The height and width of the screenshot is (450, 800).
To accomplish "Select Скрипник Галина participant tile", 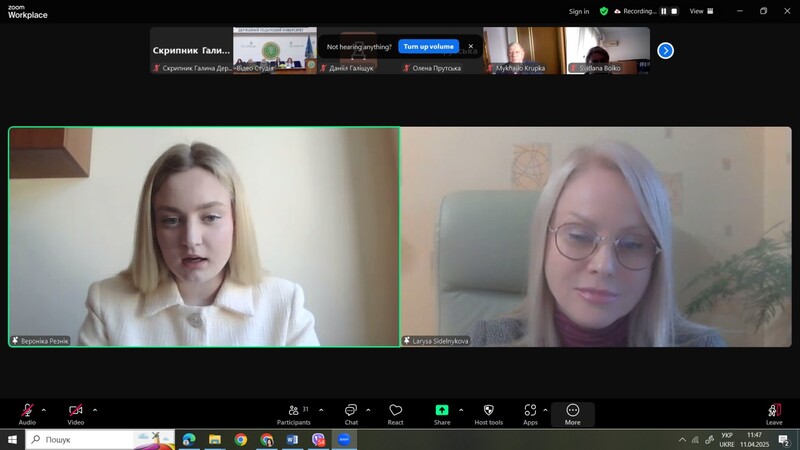I will click(x=191, y=51).
